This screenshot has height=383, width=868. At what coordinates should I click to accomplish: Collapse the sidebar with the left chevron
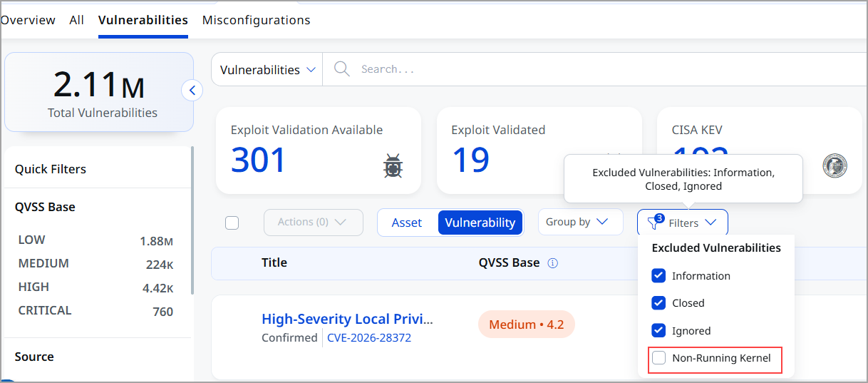click(192, 91)
